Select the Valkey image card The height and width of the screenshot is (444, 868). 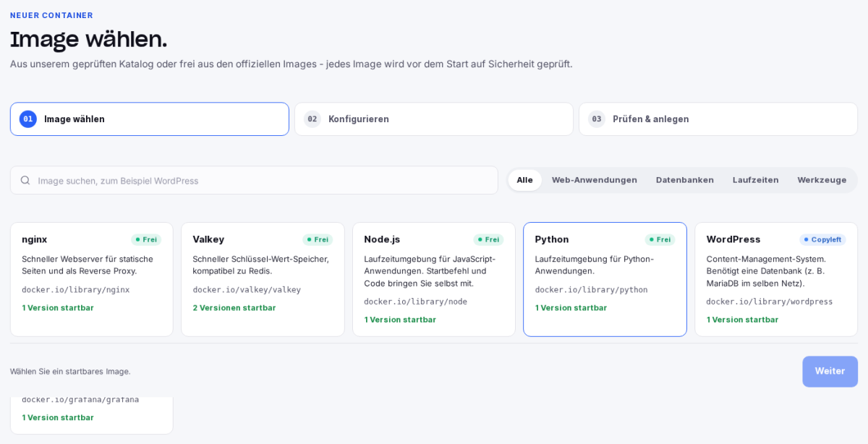[x=263, y=279]
